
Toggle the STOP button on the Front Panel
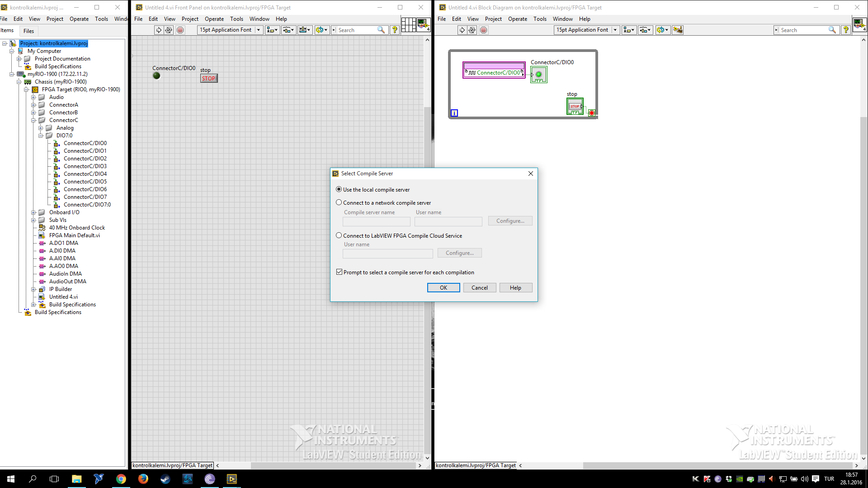[x=209, y=78]
